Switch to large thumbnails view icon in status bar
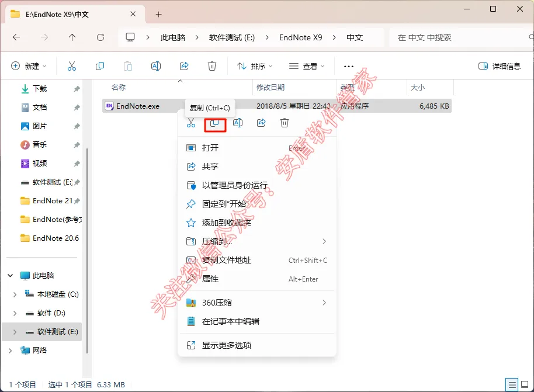The image size is (534, 392). (525, 385)
